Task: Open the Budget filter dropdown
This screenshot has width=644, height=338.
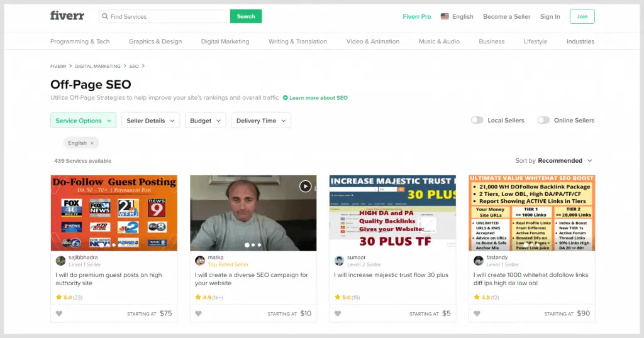Action: (206, 121)
